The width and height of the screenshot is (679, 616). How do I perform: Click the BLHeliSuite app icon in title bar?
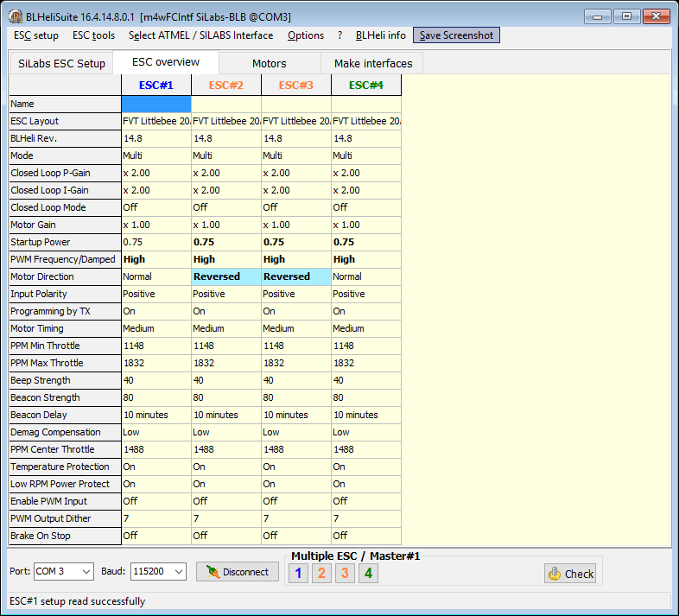point(15,16)
